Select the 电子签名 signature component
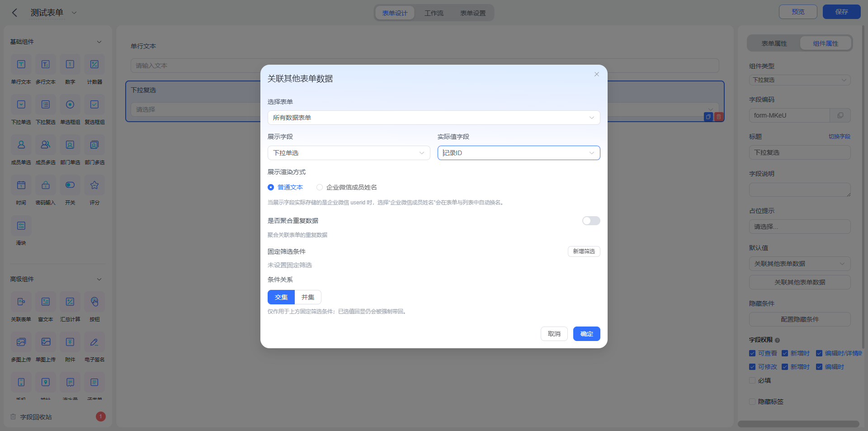Screen dimensions: 868x431 94,342
